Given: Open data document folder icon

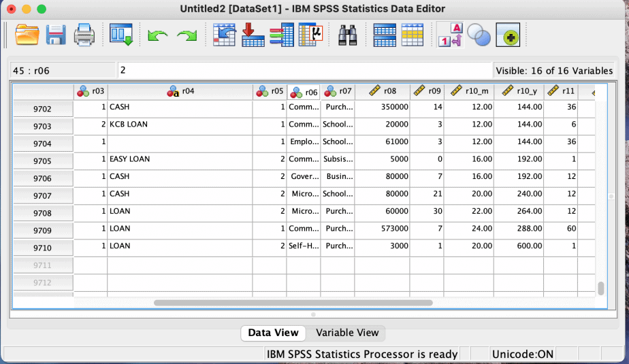Looking at the screenshot, I should [27, 35].
